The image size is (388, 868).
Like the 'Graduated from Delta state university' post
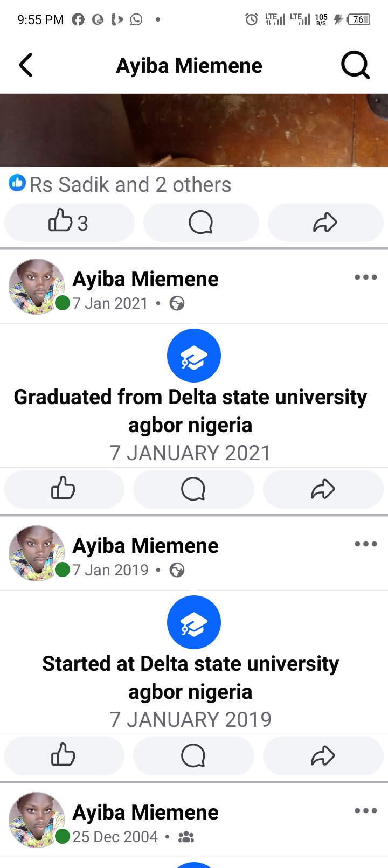click(x=64, y=489)
